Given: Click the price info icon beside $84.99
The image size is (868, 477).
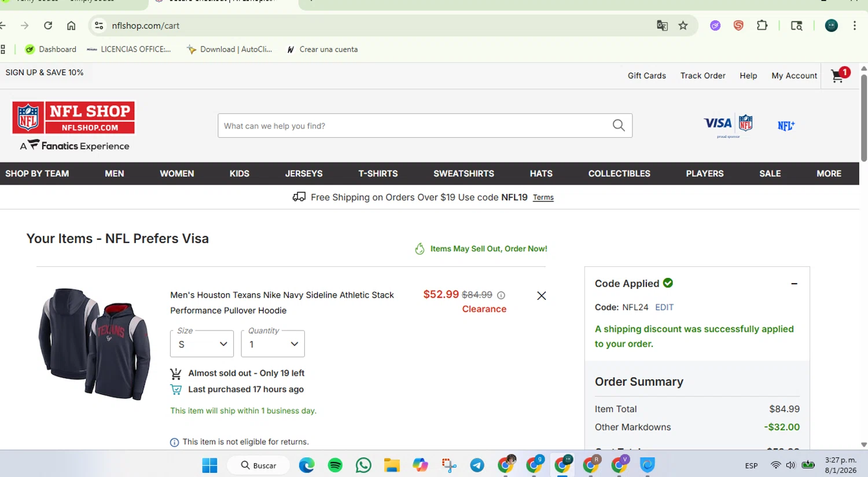Looking at the screenshot, I should (501, 295).
